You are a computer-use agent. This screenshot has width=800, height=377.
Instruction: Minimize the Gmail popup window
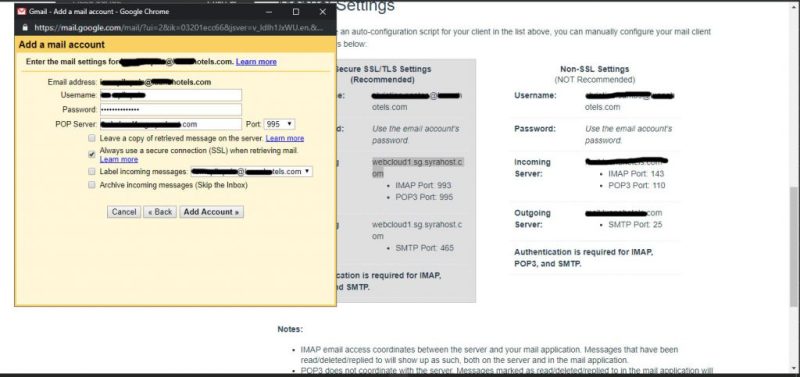coord(269,12)
